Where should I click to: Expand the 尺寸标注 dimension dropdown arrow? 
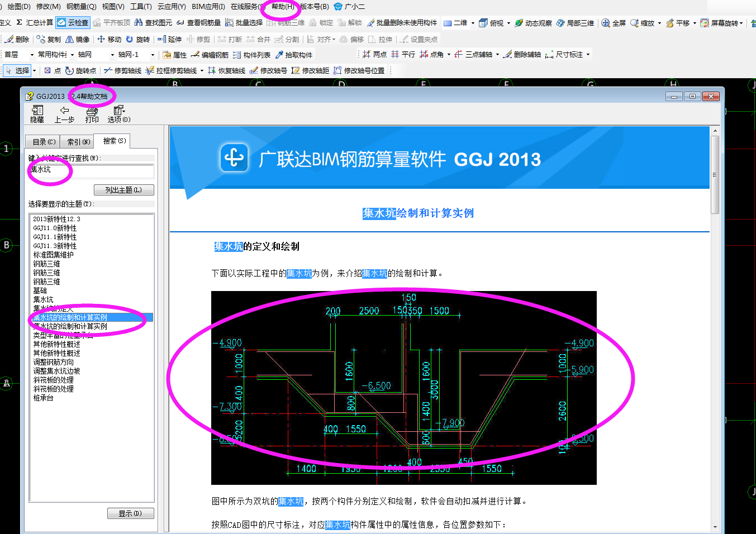(588, 54)
